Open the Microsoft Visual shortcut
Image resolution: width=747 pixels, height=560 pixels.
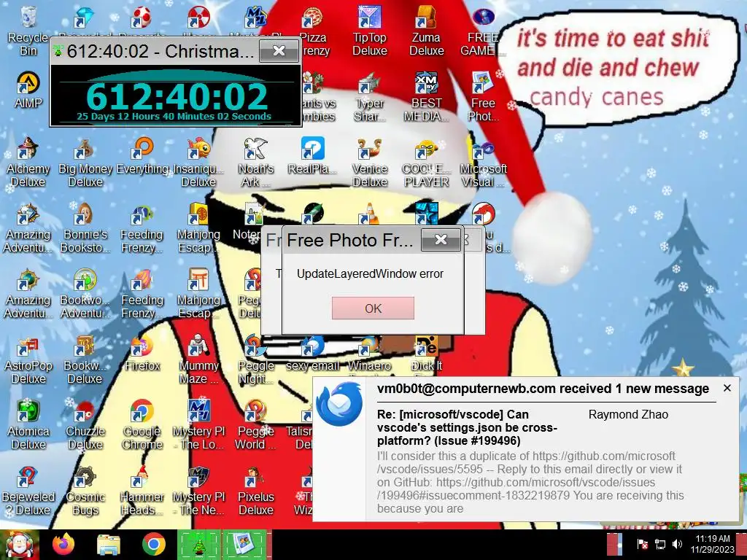[x=483, y=163]
